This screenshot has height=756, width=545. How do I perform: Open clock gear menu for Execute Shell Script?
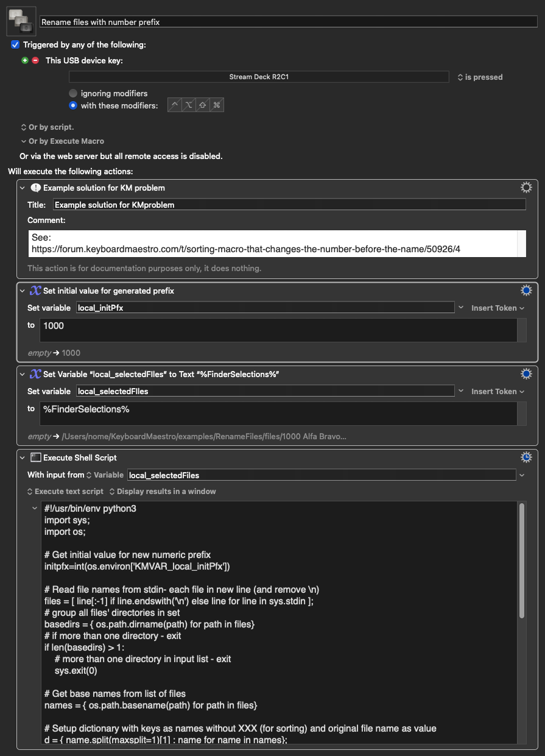click(526, 457)
